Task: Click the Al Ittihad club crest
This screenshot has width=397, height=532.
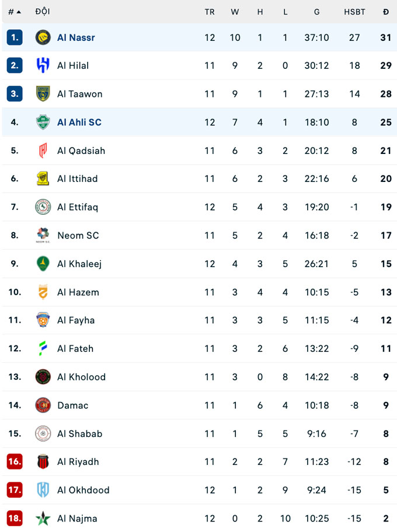Action: [43, 178]
